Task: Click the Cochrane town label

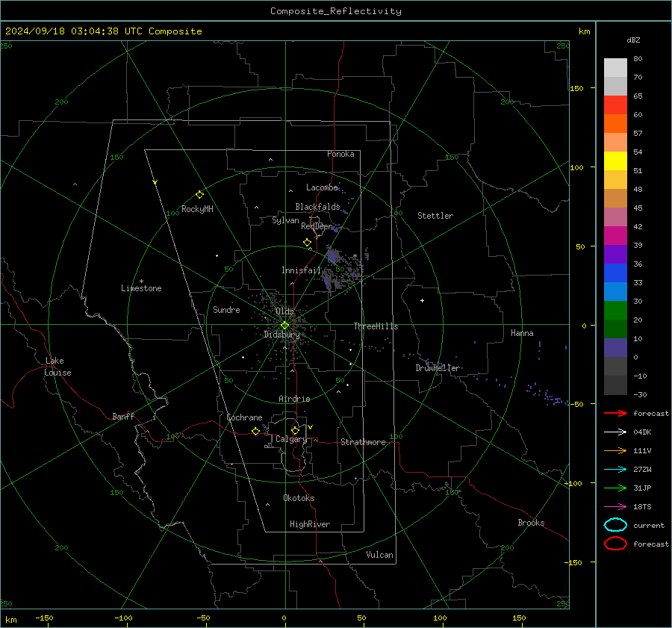Action: (244, 417)
